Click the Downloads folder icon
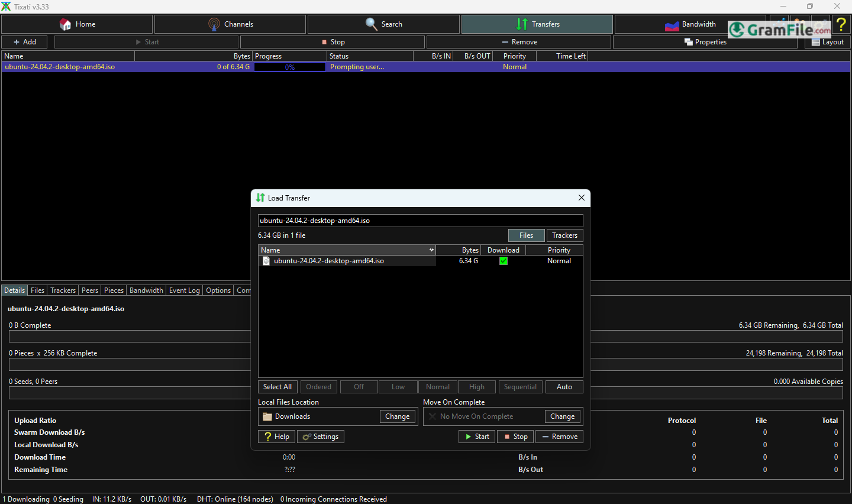The width and height of the screenshot is (852, 504). [267, 416]
